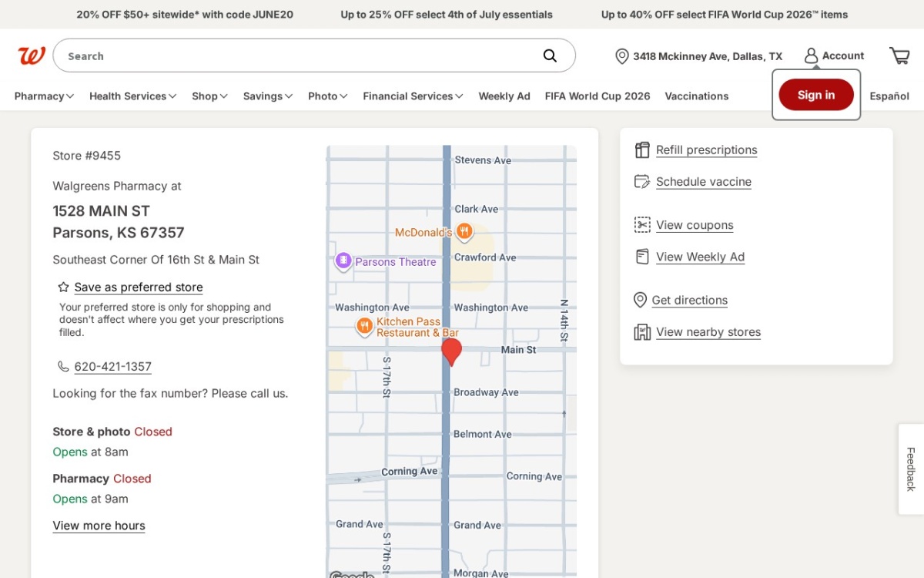
Task: Click the Walgreens logo
Action: [x=32, y=55]
